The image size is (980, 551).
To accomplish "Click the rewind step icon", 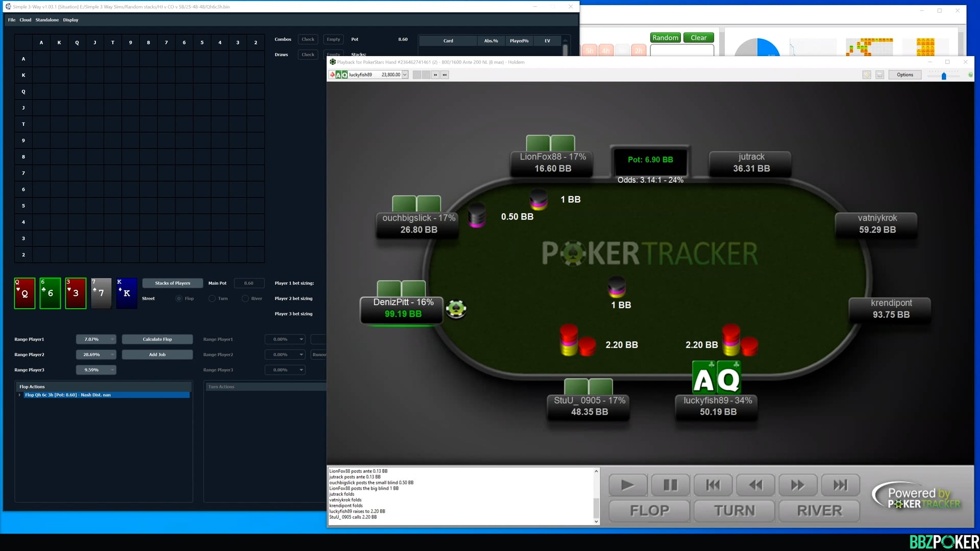I will click(755, 485).
